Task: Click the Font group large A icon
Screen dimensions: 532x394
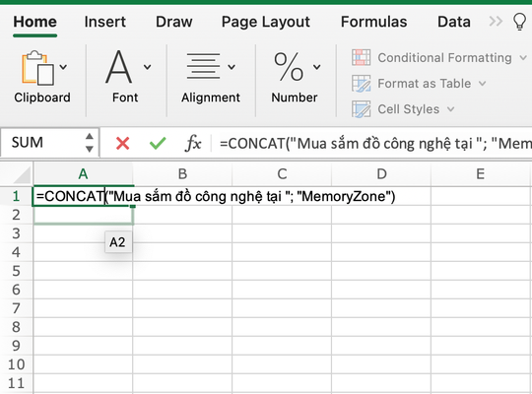Action: pos(118,67)
